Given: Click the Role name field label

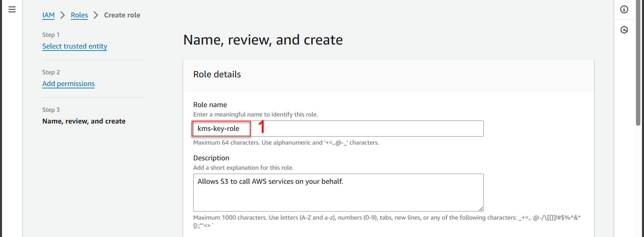Looking at the screenshot, I should click(210, 105).
